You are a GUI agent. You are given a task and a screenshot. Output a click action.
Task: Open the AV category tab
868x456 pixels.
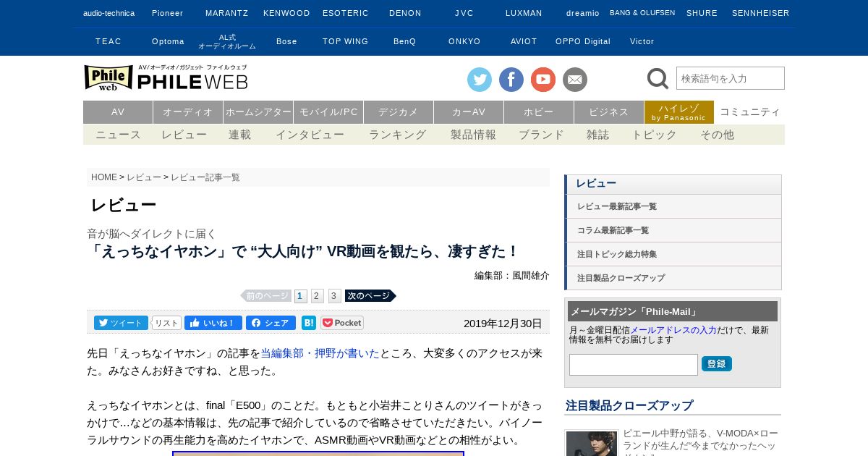118,112
